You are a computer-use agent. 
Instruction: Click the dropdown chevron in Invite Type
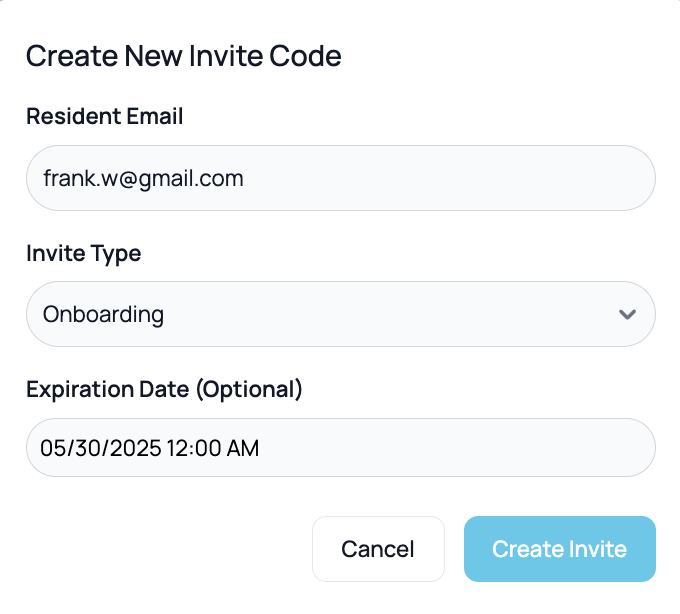click(x=627, y=314)
